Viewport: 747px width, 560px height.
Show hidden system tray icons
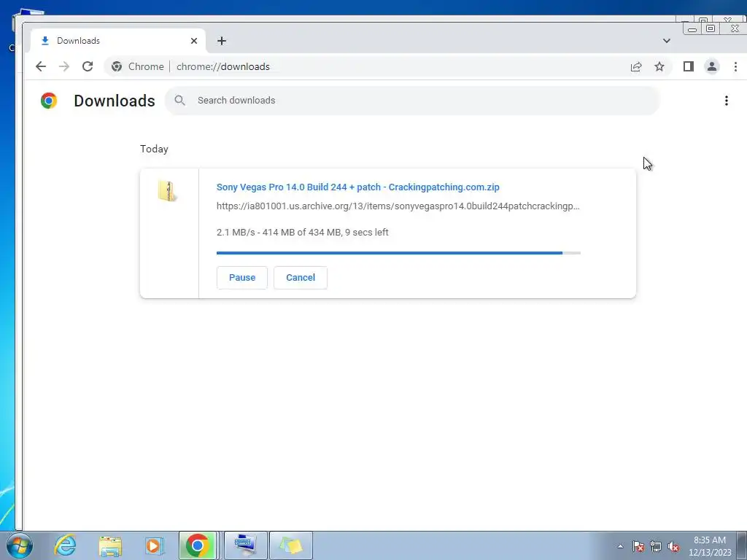[620, 546]
